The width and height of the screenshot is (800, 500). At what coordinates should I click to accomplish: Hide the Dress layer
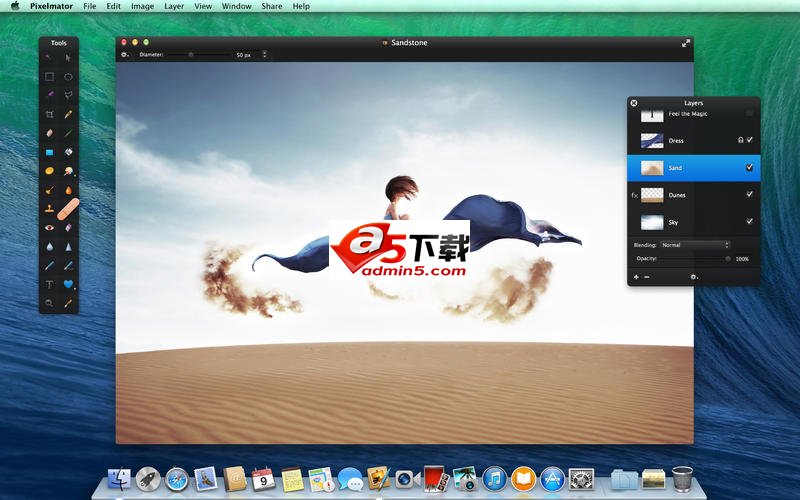coord(749,140)
